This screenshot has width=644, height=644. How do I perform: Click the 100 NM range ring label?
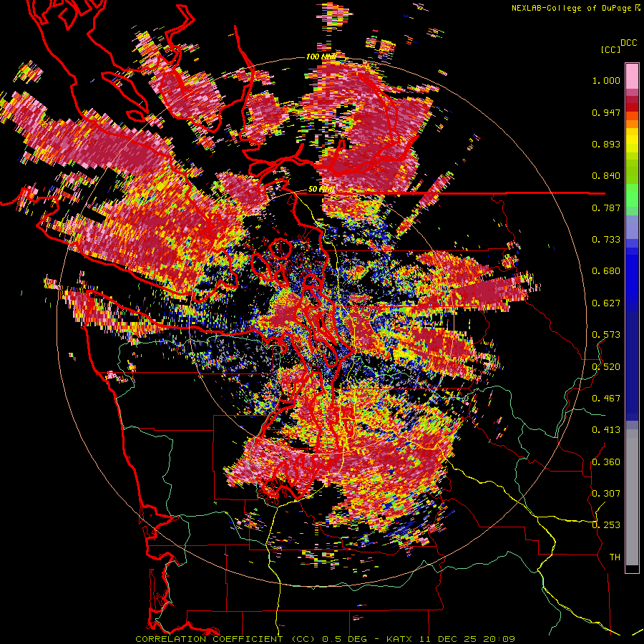click(321, 57)
